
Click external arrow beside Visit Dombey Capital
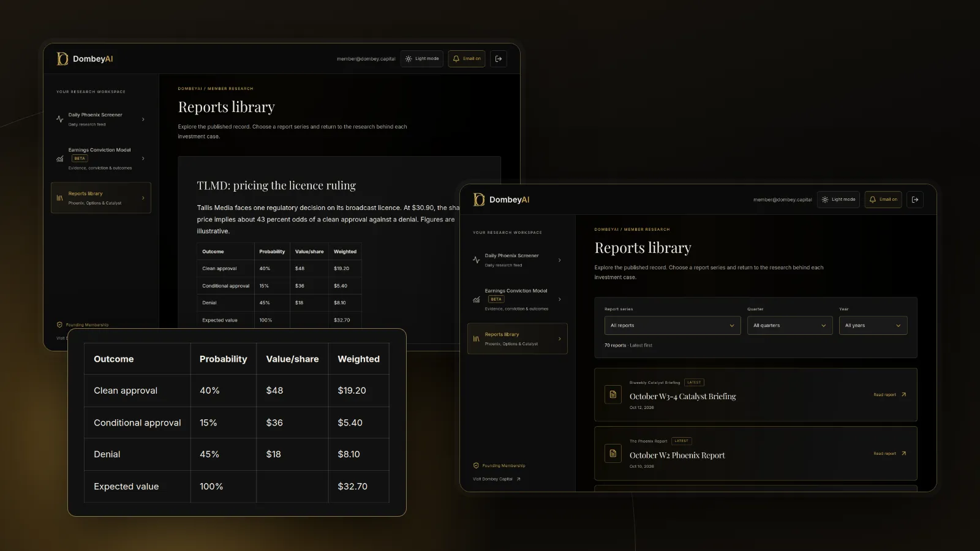pyautogui.click(x=518, y=479)
